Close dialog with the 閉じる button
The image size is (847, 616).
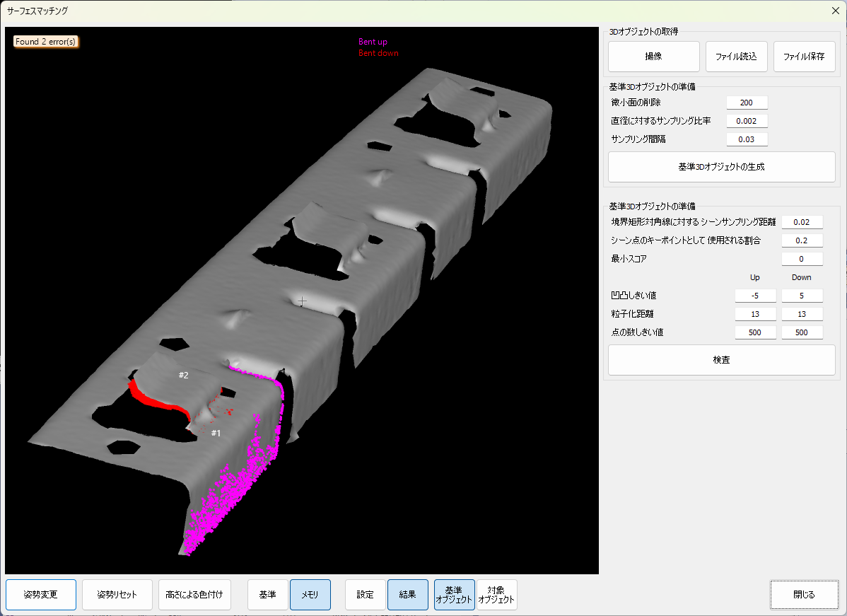tap(804, 595)
